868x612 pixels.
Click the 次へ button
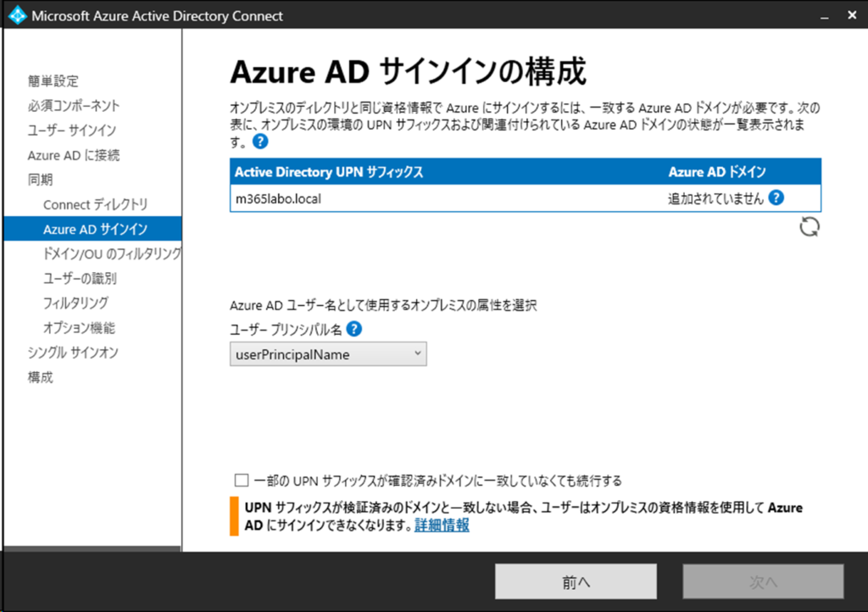point(763,581)
